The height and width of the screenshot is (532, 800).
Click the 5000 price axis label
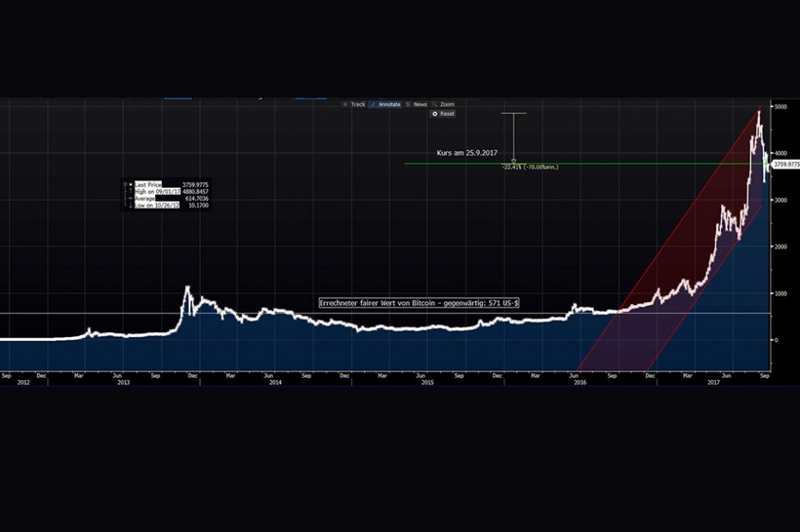780,107
